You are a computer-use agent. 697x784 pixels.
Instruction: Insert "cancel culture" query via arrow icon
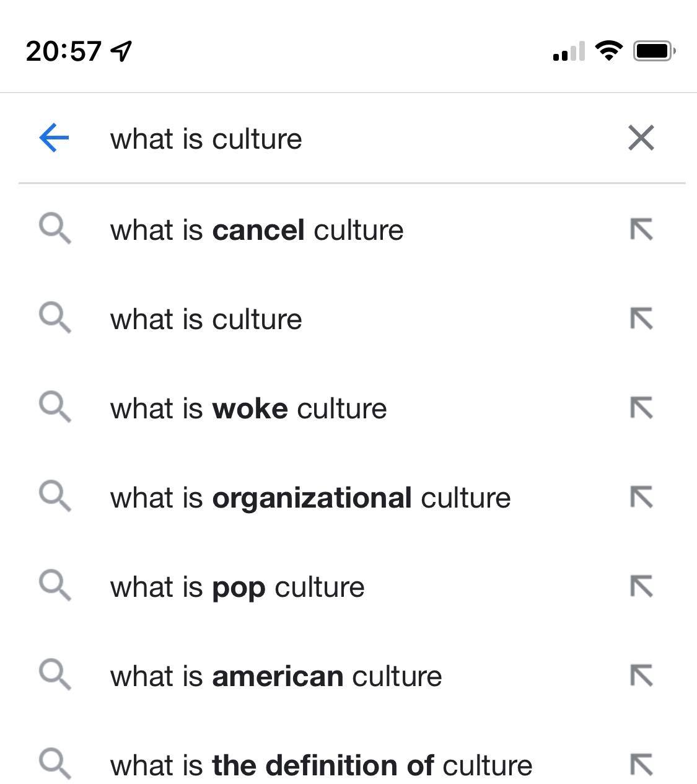[x=641, y=230]
